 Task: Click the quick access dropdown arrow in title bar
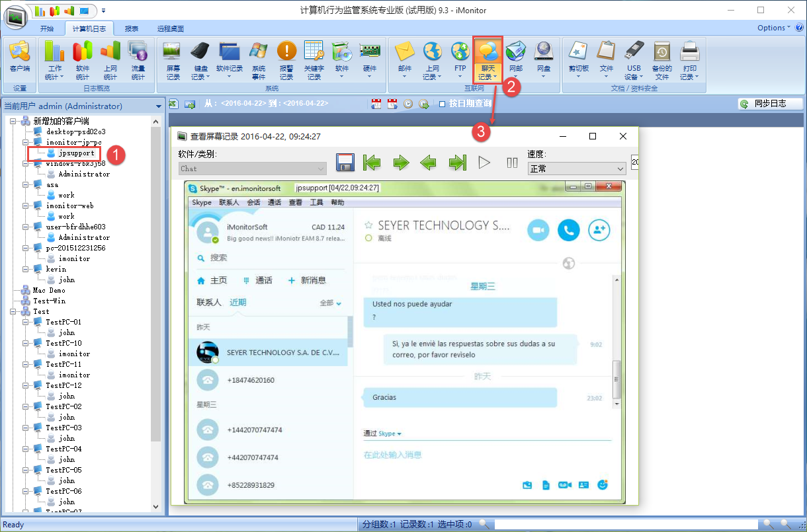tap(104, 11)
